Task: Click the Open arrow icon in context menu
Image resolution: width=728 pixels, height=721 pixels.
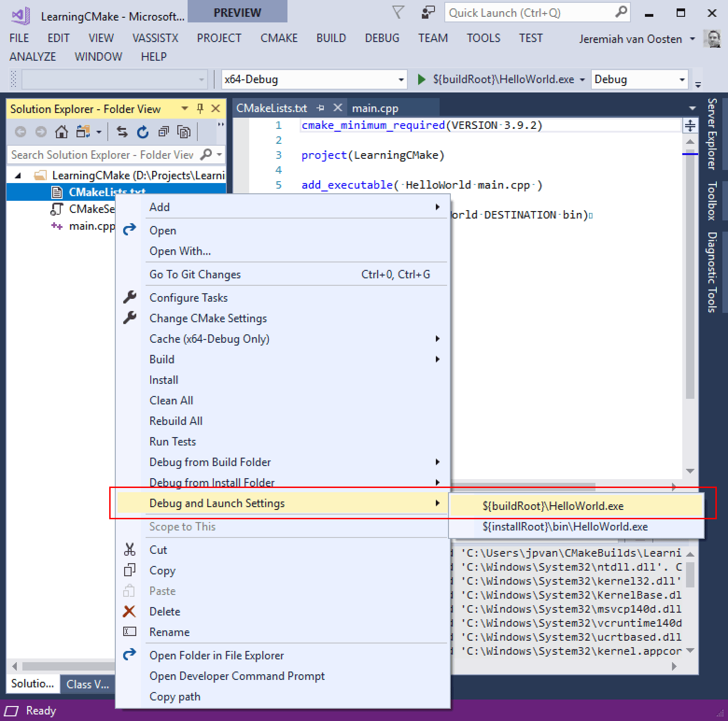Action: tap(129, 229)
